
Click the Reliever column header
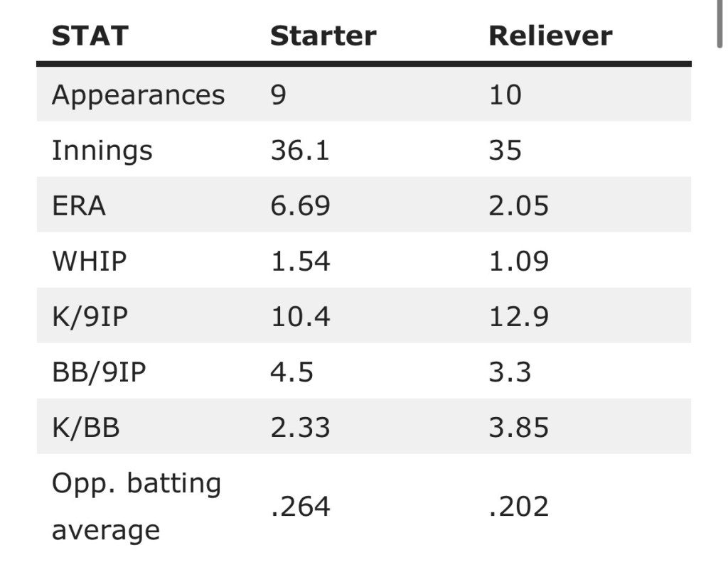pos(550,36)
